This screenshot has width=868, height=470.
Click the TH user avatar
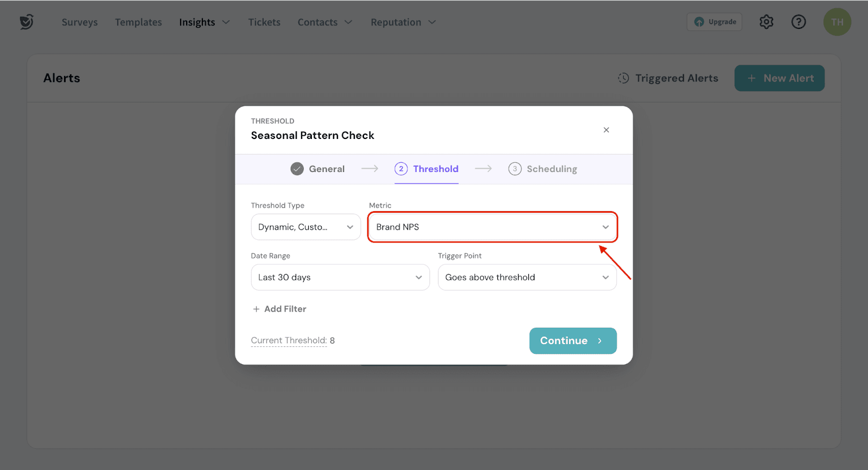coord(837,22)
